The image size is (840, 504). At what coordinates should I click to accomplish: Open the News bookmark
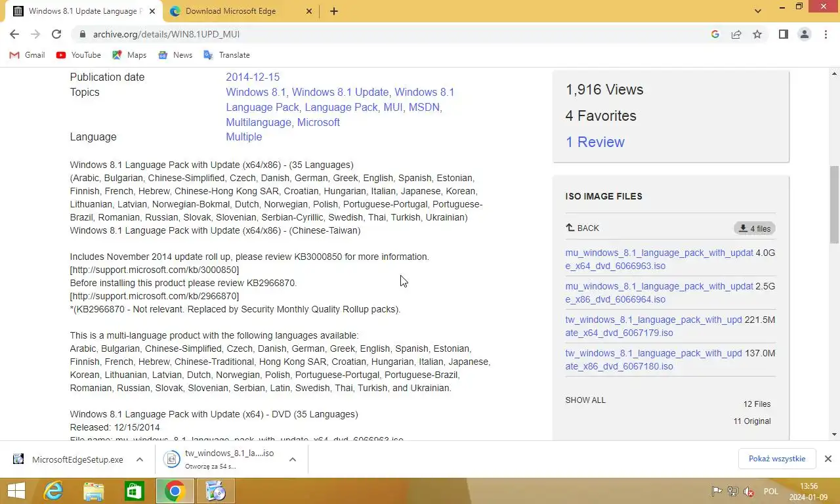tap(175, 55)
